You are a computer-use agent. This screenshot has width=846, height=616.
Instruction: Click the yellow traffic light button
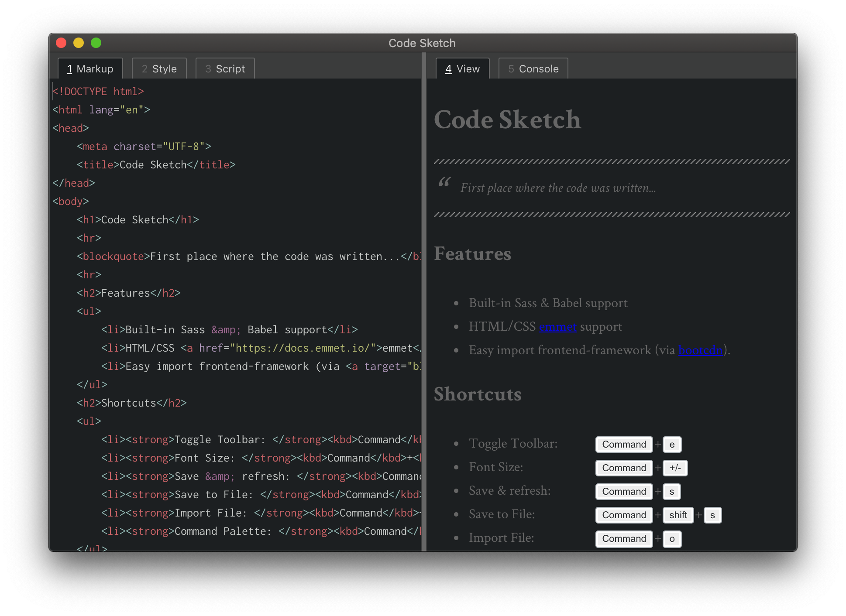[x=78, y=43]
